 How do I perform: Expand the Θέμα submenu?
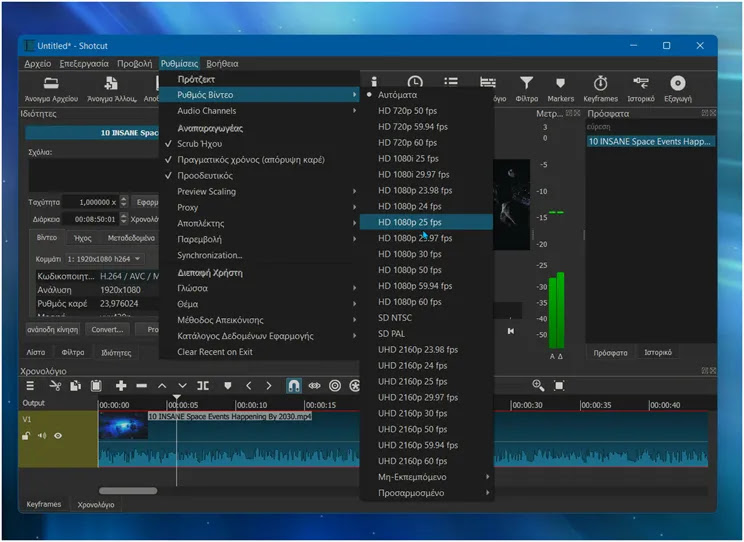[259, 304]
